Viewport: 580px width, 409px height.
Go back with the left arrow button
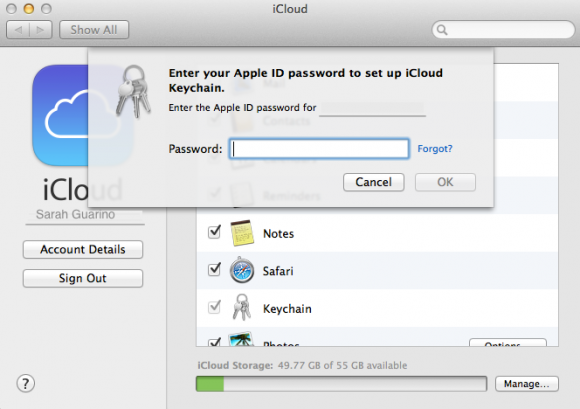(x=18, y=30)
